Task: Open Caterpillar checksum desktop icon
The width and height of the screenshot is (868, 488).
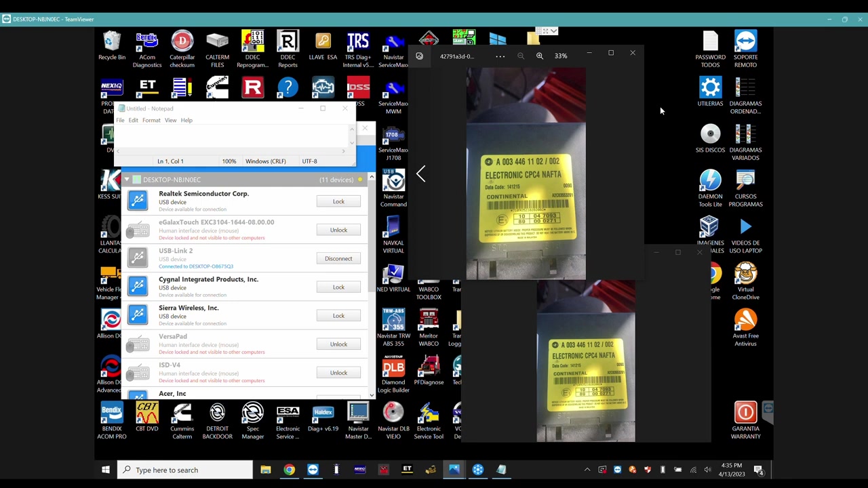Action: tap(182, 49)
